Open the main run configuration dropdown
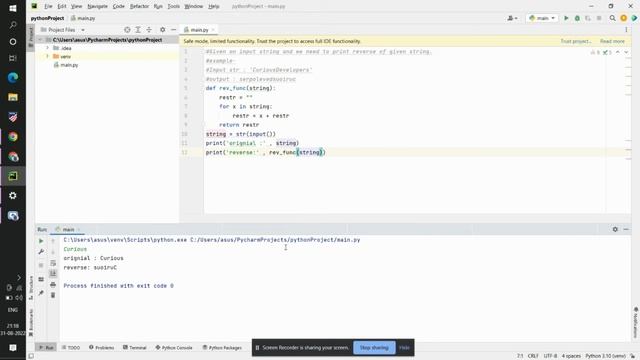 point(542,18)
